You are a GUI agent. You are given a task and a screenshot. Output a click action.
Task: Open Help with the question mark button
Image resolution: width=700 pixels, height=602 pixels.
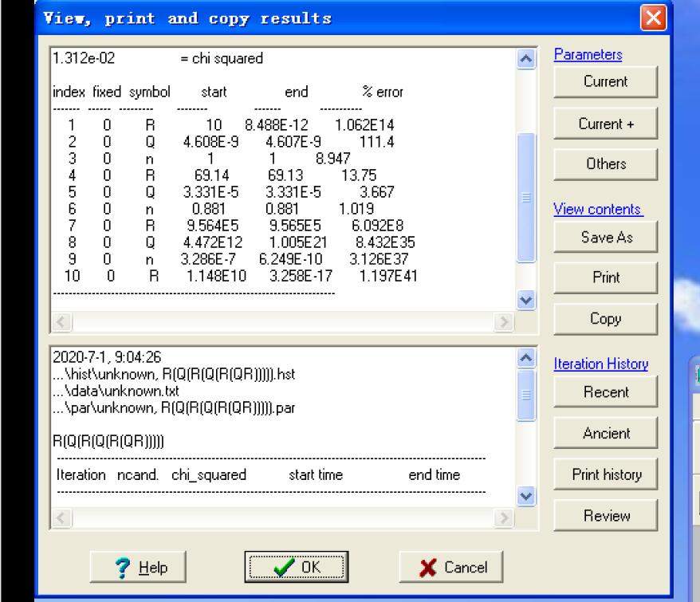(x=140, y=567)
